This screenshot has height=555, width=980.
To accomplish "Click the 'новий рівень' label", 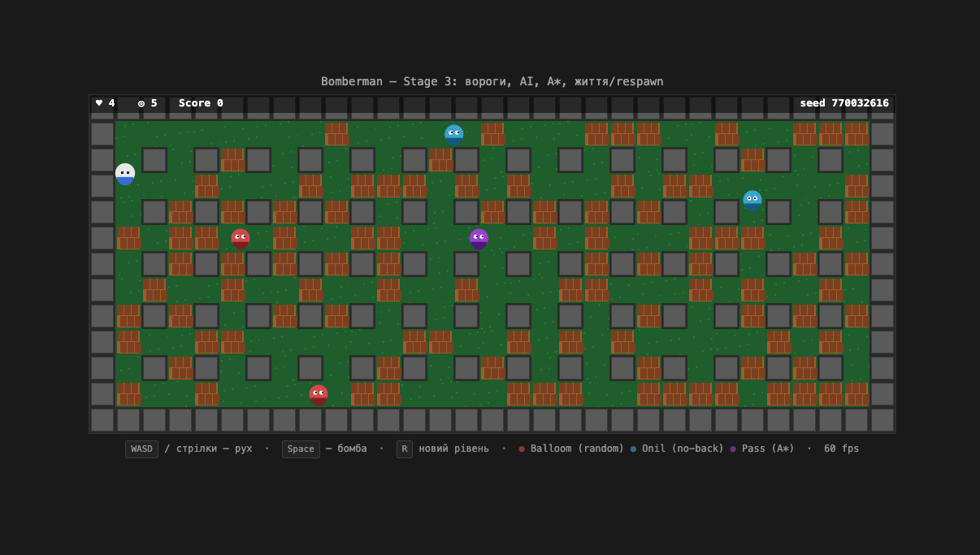I will point(454,449).
